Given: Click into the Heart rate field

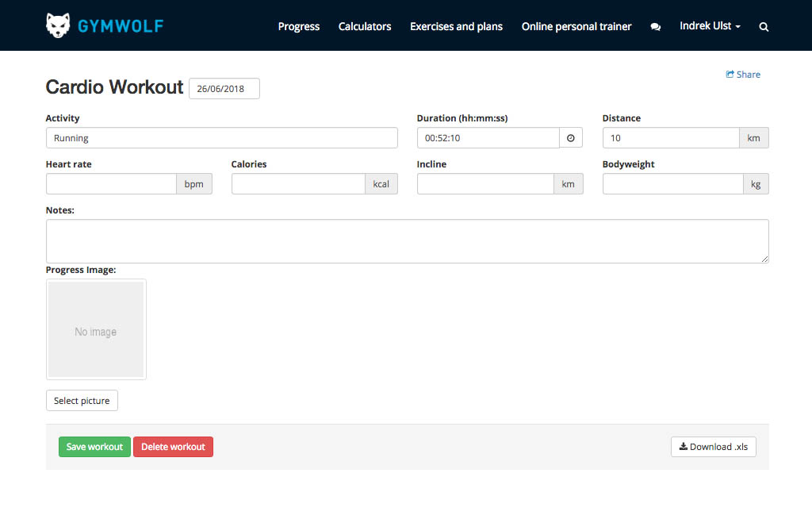Looking at the screenshot, I should tap(111, 184).
